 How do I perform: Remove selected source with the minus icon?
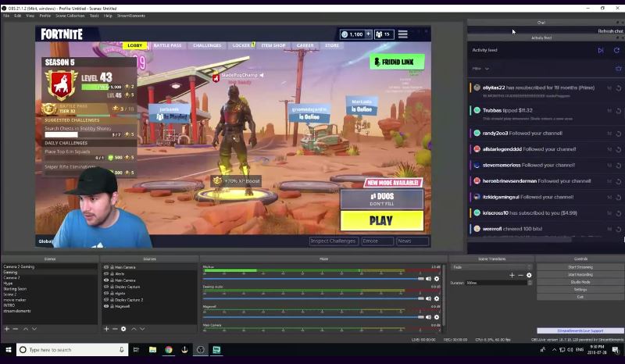pos(115,329)
